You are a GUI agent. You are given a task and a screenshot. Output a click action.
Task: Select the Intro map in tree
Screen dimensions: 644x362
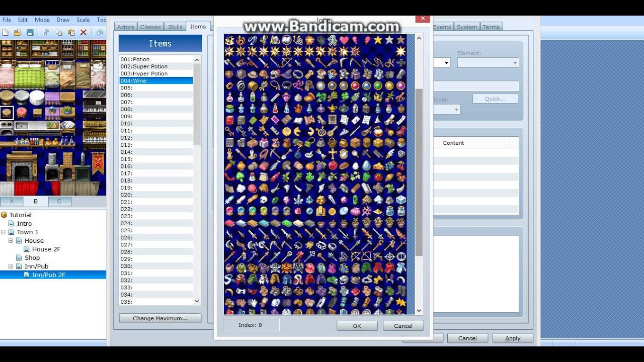[24, 224]
